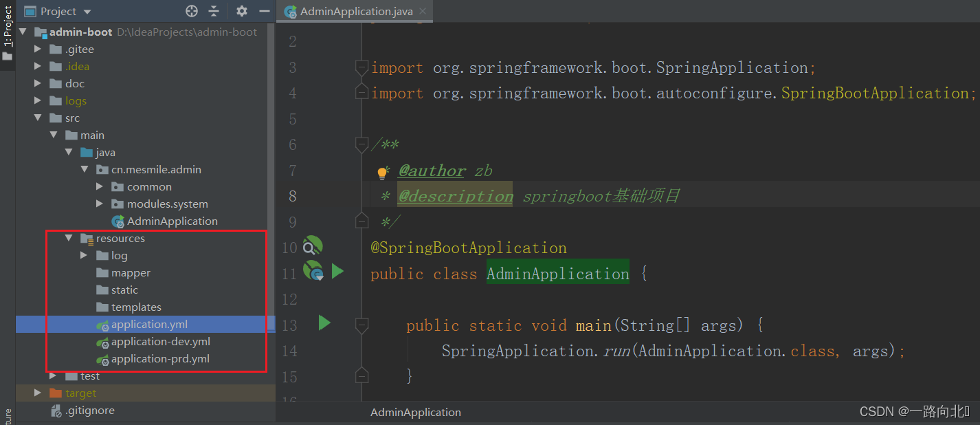Open Project panel settings gear
The height and width of the screenshot is (425, 980).
coord(241,11)
